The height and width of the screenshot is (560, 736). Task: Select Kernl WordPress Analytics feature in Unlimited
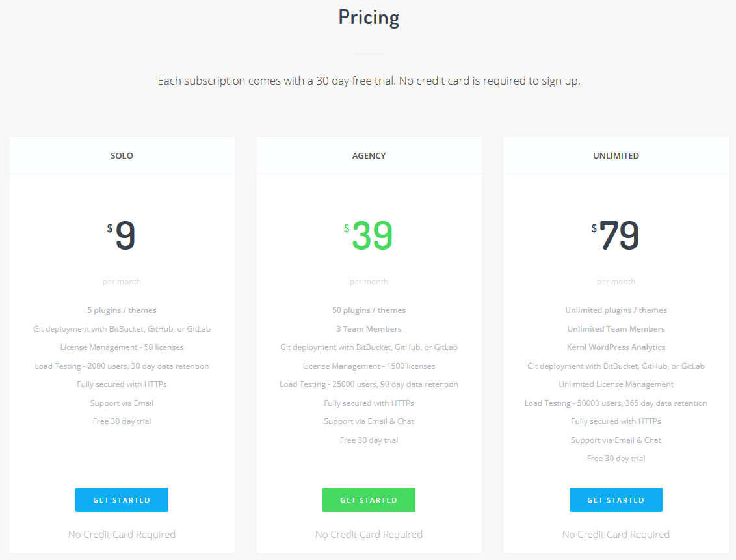(x=616, y=347)
